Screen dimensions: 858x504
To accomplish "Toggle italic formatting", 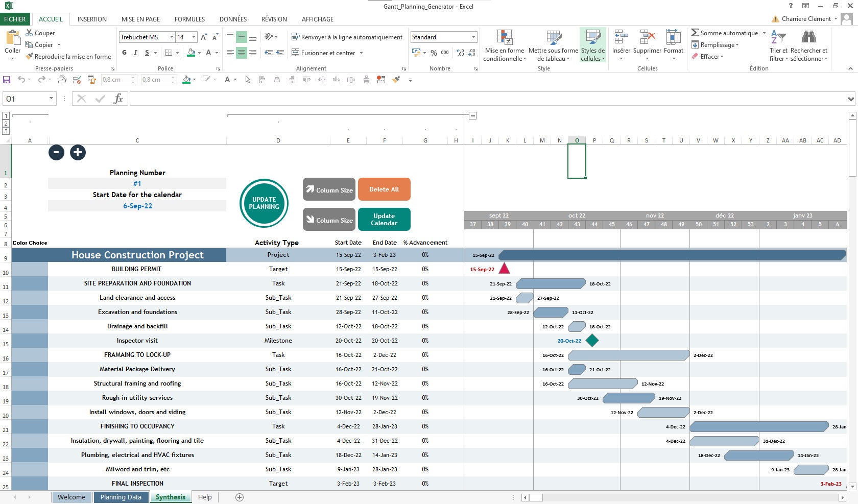I will [135, 53].
